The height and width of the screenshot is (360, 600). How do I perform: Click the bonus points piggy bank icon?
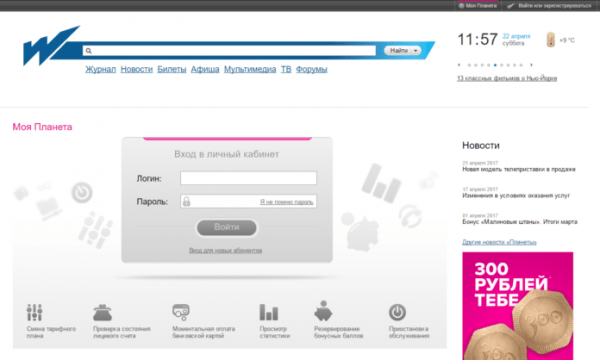tap(323, 311)
